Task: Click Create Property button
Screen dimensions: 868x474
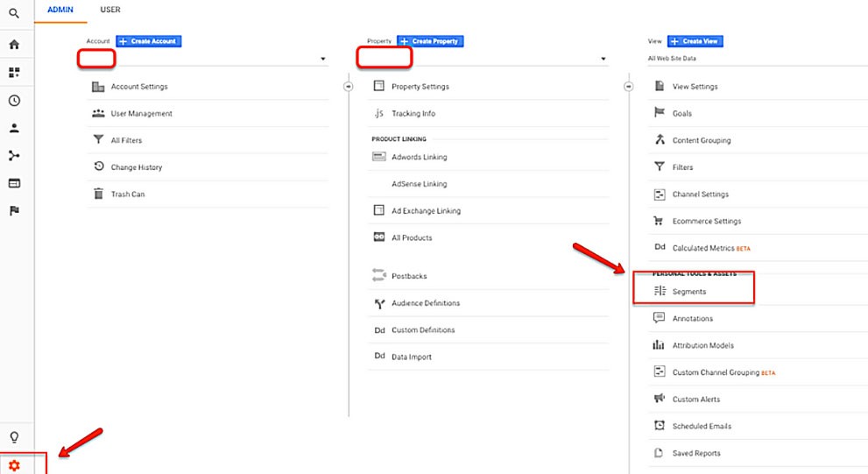Action: (430, 41)
